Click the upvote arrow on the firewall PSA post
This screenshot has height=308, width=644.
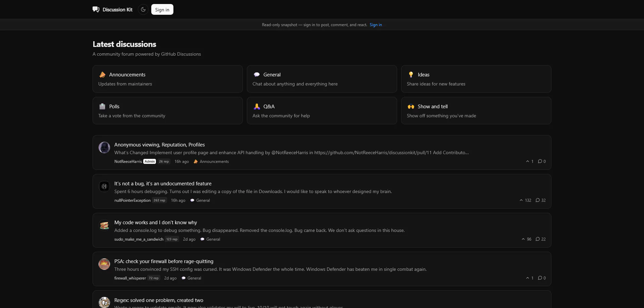(528, 278)
